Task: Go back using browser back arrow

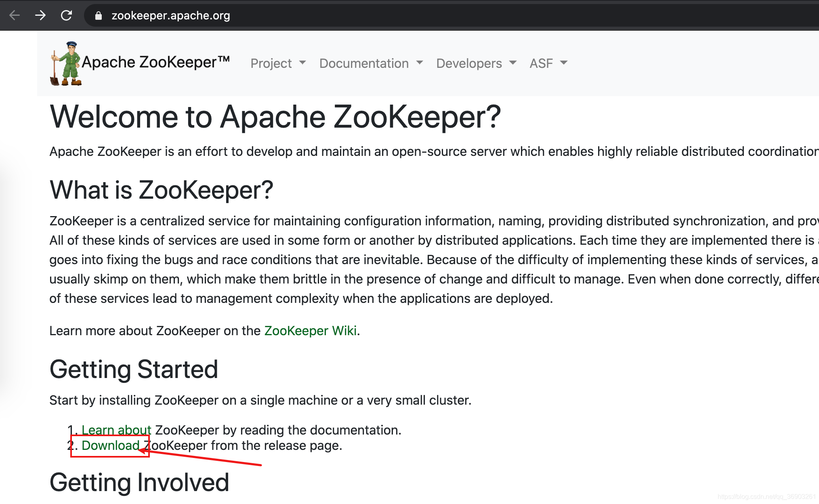Action: click(x=15, y=16)
